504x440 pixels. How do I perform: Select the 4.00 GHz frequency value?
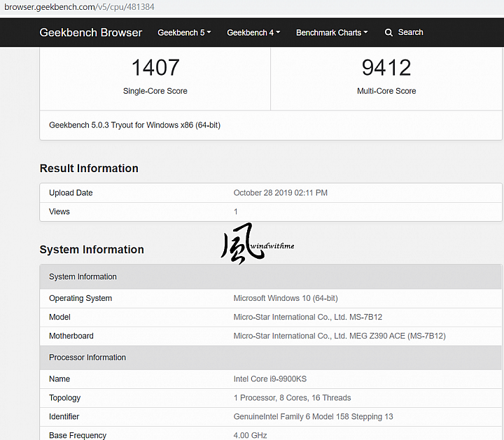coord(250,436)
